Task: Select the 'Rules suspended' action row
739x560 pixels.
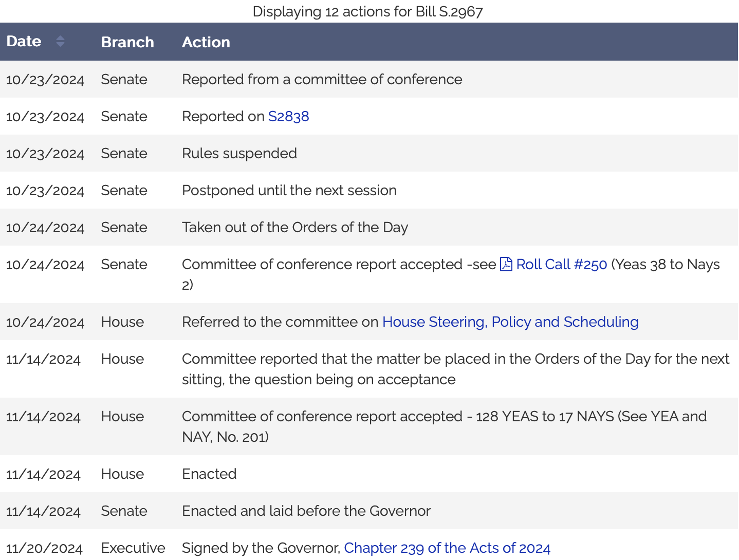Action: [x=239, y=154]
